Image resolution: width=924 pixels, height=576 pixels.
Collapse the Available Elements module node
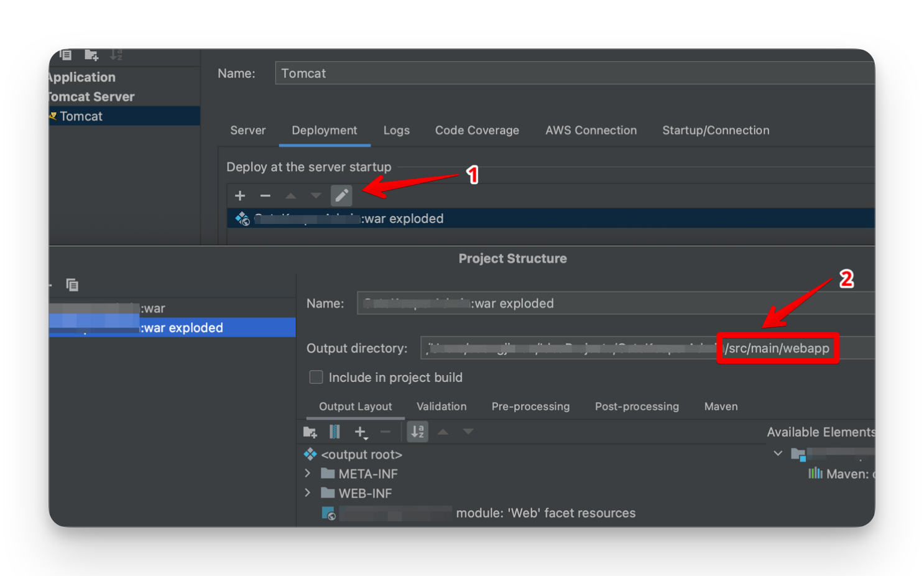[x=778, y=453]
